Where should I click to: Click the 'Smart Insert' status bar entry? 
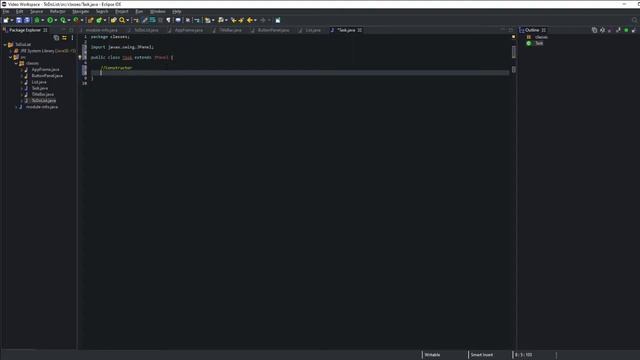[482, 355]
